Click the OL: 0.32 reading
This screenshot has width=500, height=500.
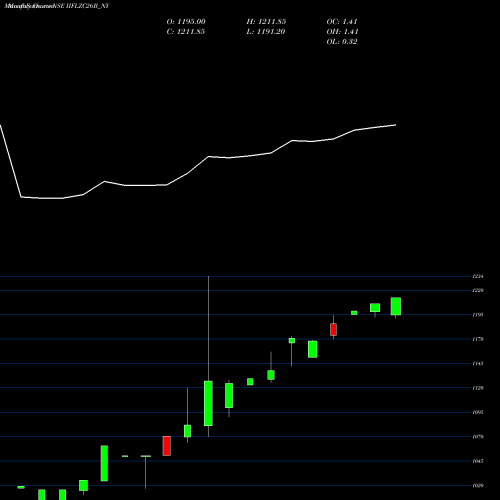[342, 42]
